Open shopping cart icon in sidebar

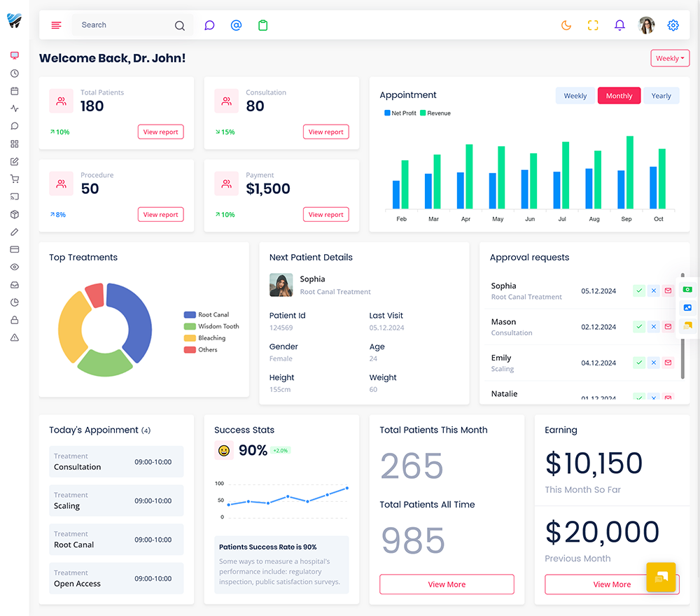15,179
